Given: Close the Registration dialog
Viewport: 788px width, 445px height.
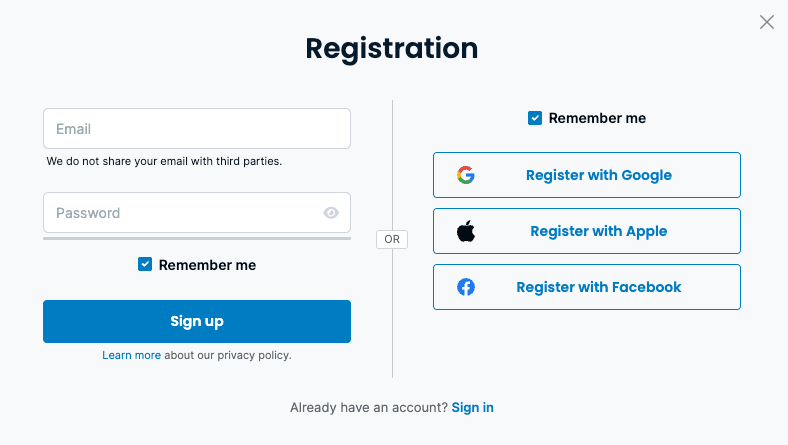Looking at the screenshot, I should [x=767, y=22].
